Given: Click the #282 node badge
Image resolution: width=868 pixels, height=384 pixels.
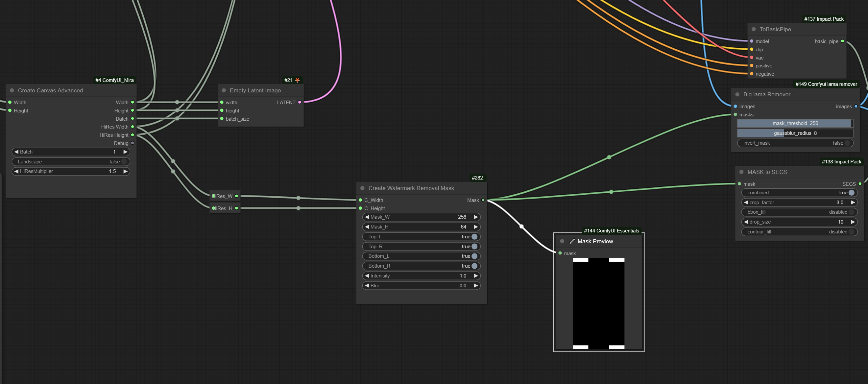Looking at the screenshot, I should [477, 178].
